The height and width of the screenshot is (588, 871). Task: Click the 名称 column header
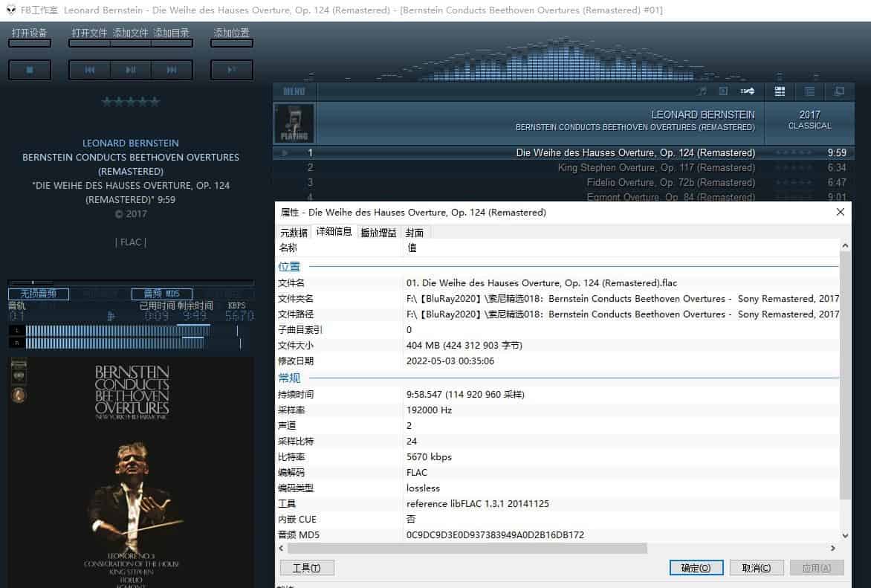coord(340,248)
